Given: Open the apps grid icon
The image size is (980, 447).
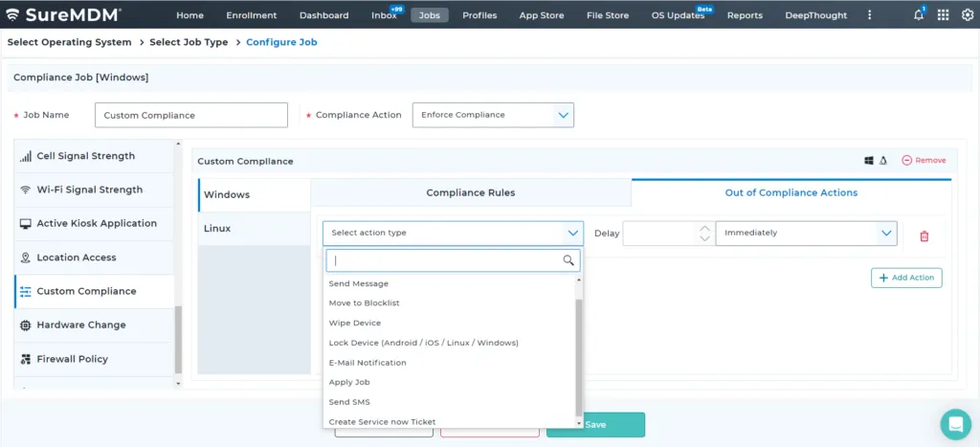Looking at the screenshot, I should pos(943,15).
